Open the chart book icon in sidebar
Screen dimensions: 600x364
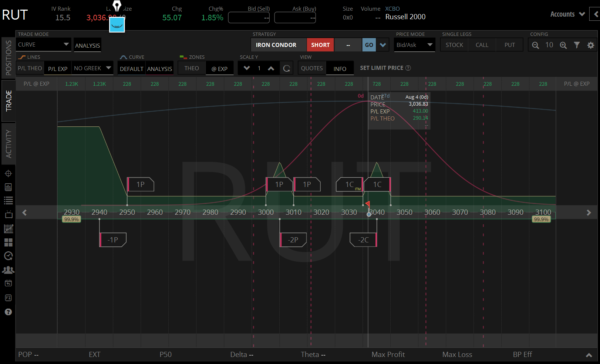click(x=8, y=187)
